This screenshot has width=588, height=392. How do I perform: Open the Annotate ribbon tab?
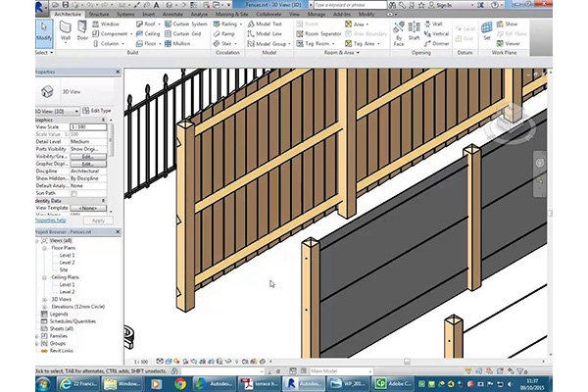click(172, 15)
